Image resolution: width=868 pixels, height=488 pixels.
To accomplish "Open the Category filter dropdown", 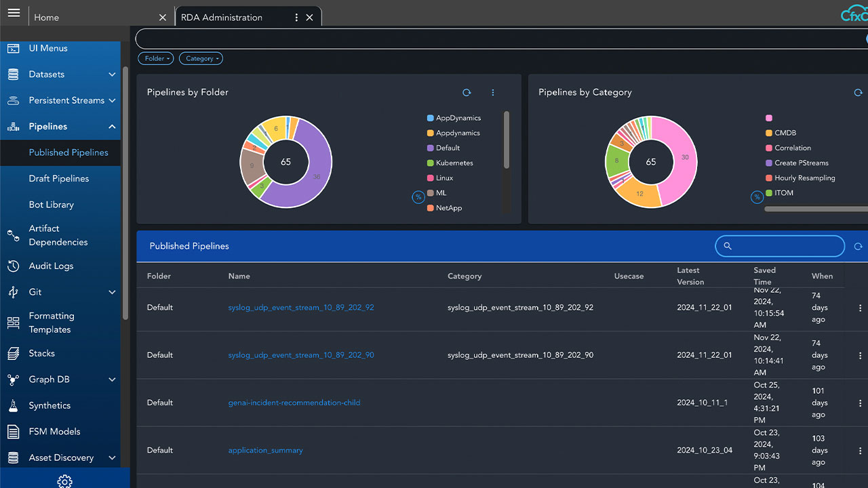I will click(201, 59).
